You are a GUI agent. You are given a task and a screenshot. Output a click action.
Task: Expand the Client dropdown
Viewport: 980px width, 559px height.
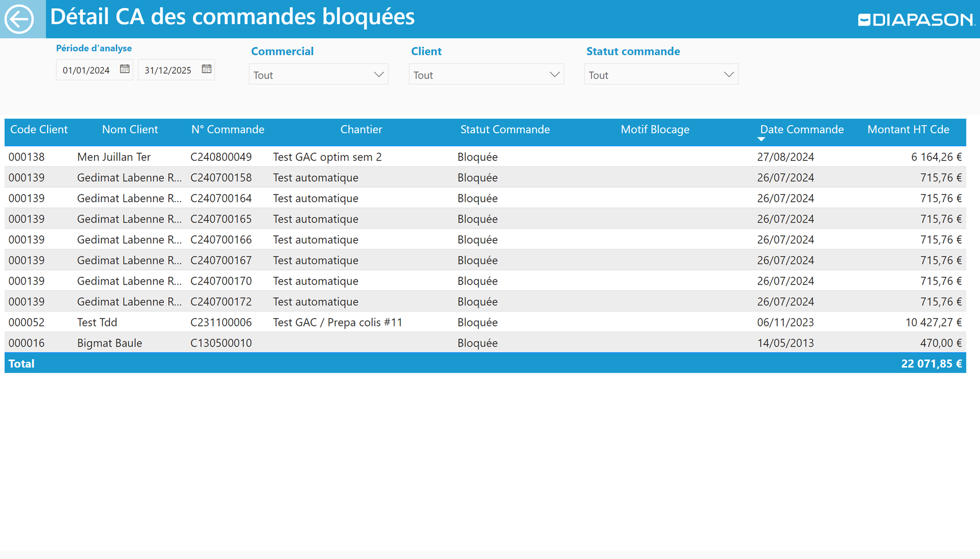(x=554, y=75)
